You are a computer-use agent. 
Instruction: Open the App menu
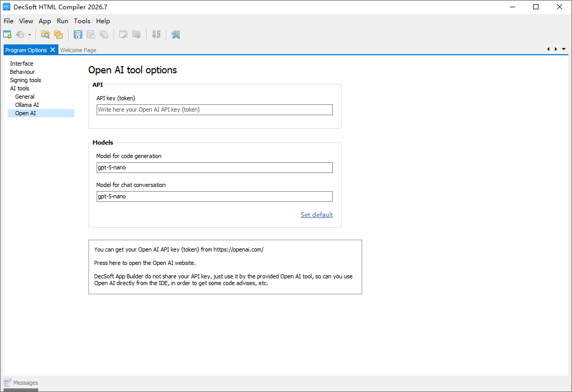[x=45, y=21]
